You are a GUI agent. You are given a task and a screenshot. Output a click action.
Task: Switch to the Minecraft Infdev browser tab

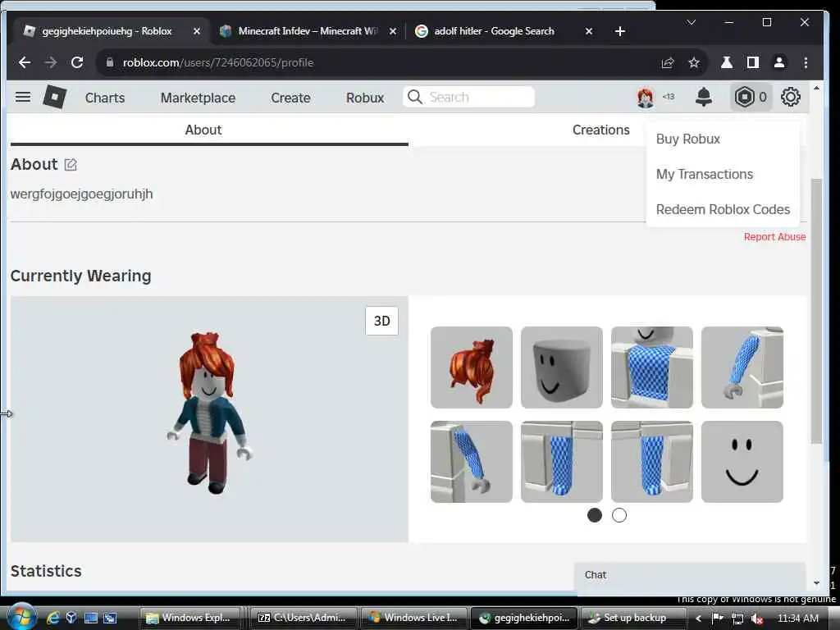308,31
